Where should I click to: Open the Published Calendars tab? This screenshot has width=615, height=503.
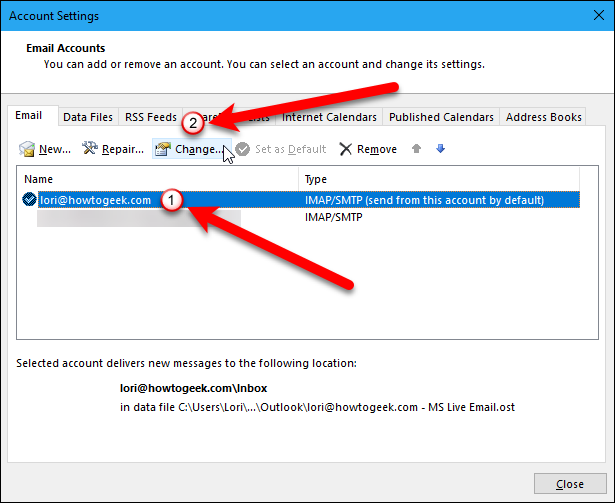(x=441, y=117)
